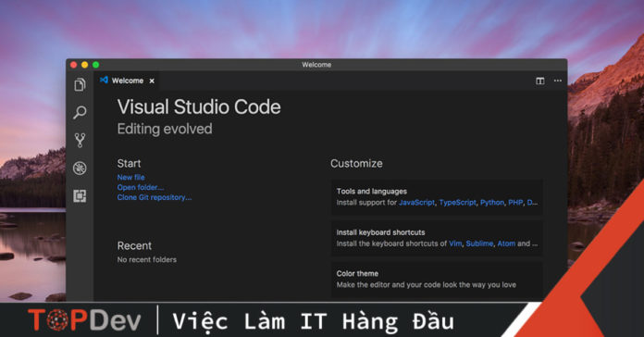Install TypeScript language support
644x337 pixels.
[457, 202]
